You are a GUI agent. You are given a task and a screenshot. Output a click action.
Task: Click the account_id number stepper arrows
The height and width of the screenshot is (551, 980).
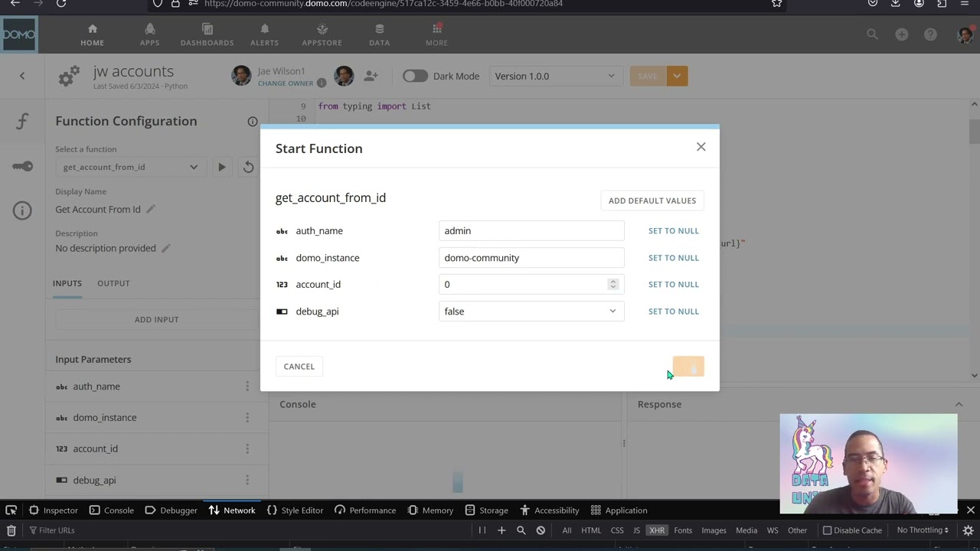pos(612,284)
